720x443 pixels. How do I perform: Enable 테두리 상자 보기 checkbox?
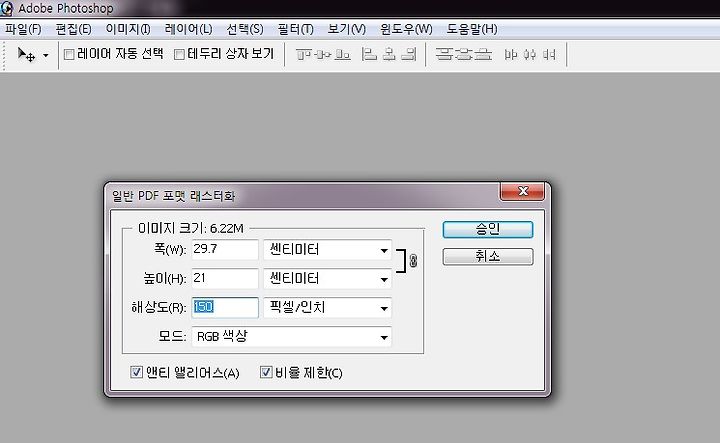(180, 55)
